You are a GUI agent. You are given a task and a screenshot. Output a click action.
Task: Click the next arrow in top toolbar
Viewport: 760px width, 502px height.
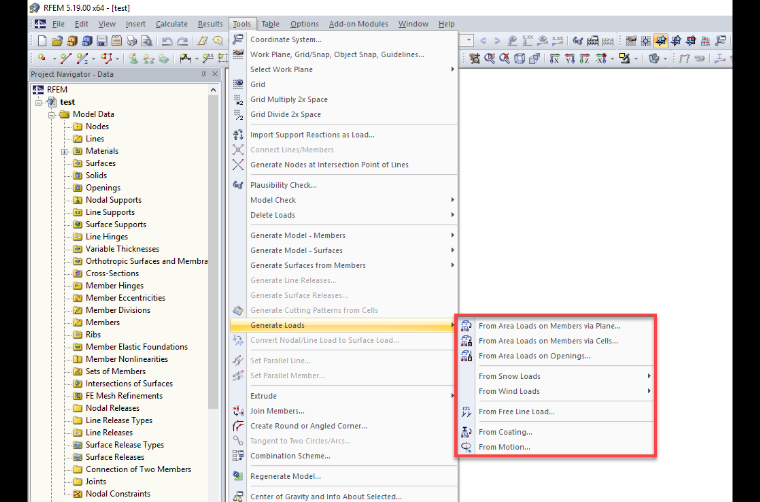[497, 41]
